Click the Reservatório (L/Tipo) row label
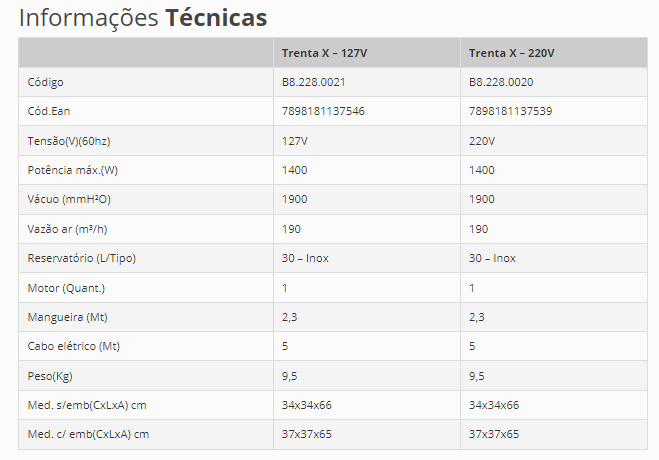Viewport: 659px width, 460px height. tap(82, 258)
